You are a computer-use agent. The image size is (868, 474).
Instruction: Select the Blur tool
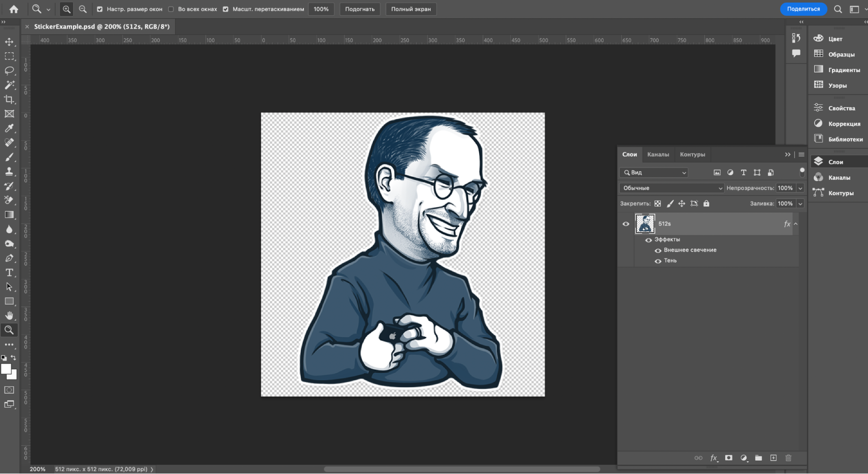pyautogui.click(x=9, y=229)
